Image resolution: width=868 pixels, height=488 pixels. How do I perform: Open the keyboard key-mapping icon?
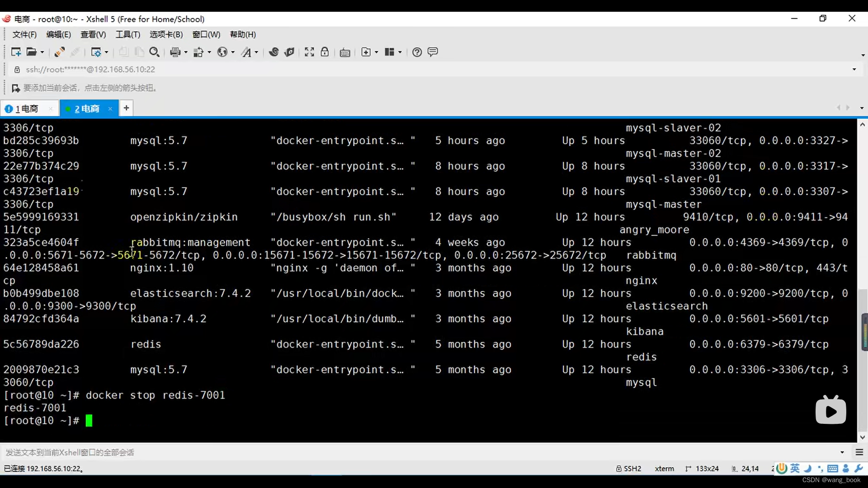[x=345, y=52]
